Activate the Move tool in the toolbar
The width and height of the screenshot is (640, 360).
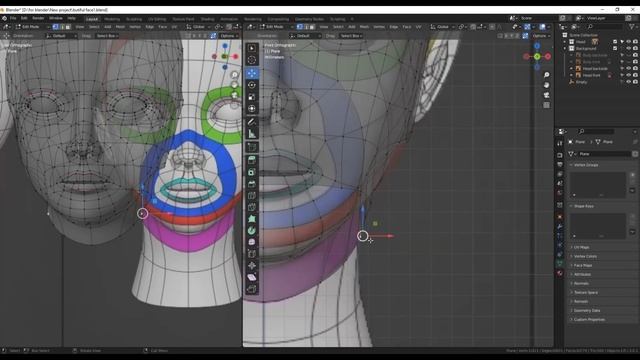[252, 73]
